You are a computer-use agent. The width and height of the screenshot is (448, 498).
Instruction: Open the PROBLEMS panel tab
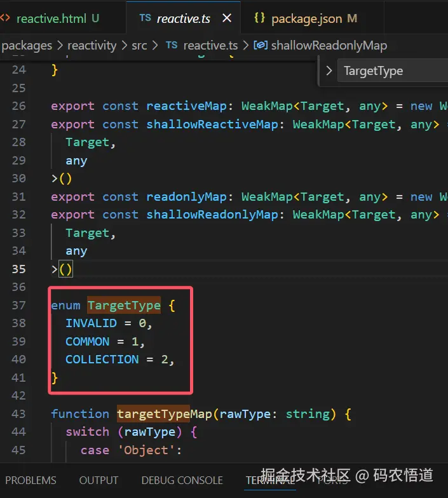pyautogui.click(x=31, y=480)
